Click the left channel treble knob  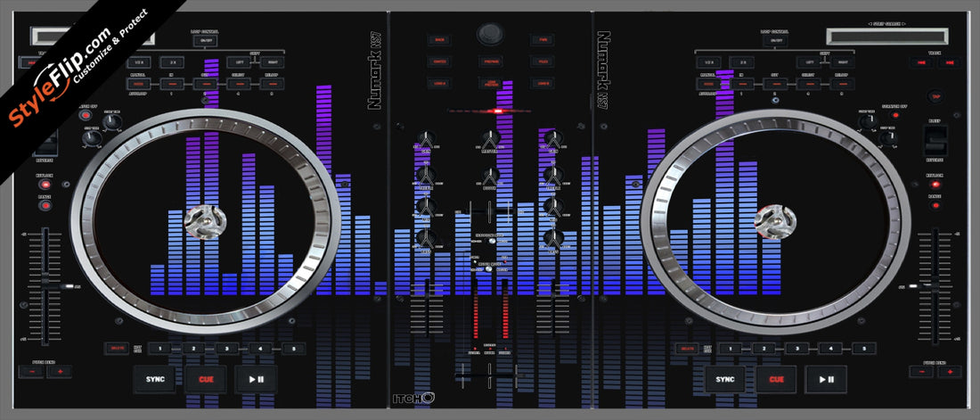point(426,176)
